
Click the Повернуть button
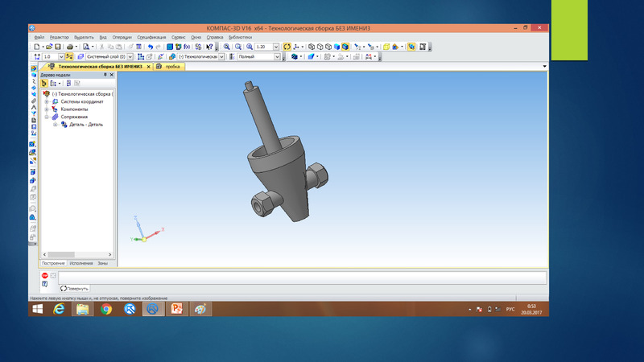click(x=74, y=289)
